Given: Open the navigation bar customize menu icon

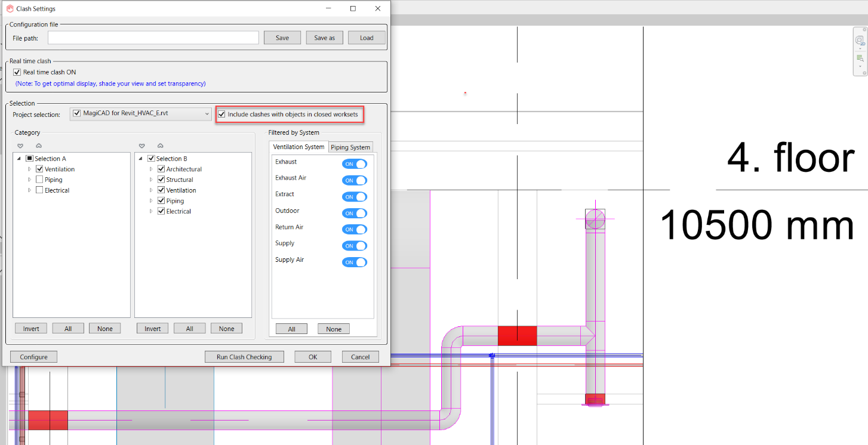Looking at the screenshot, I should click(864, 73).
